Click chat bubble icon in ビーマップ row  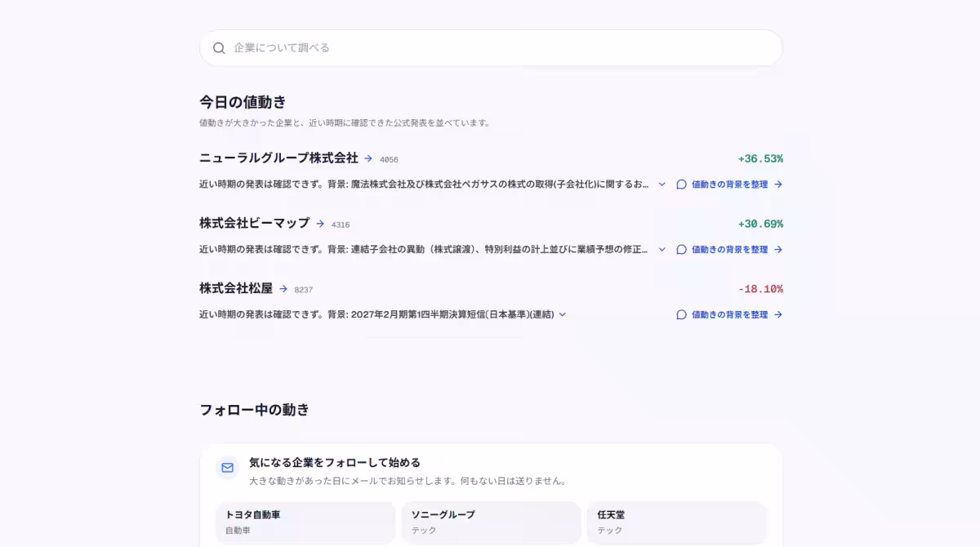coord(681,250)
